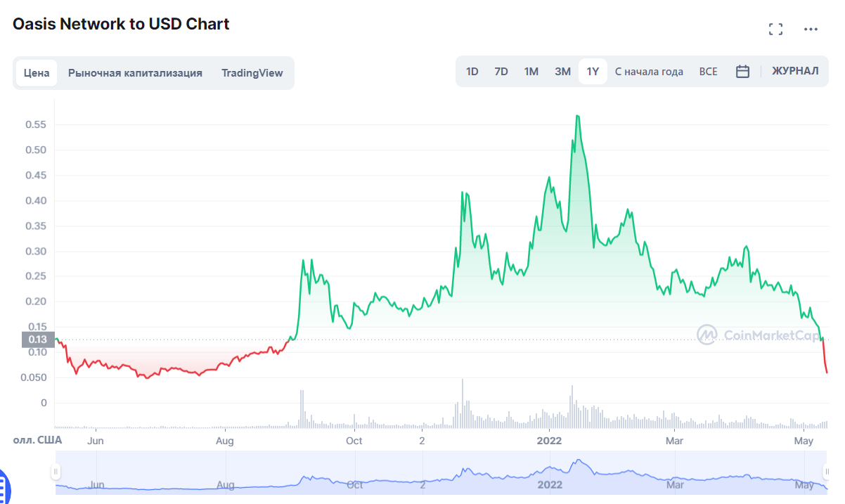Open fullscreen chart view icon
The width and height of the screenshot is (845, 504).
tap(775, 29)
